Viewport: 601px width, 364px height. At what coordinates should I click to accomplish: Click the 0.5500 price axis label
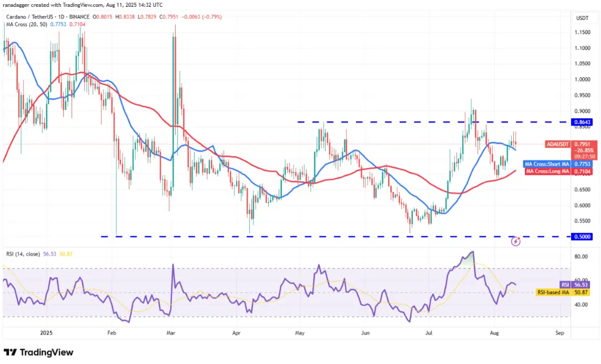[582, 221]
